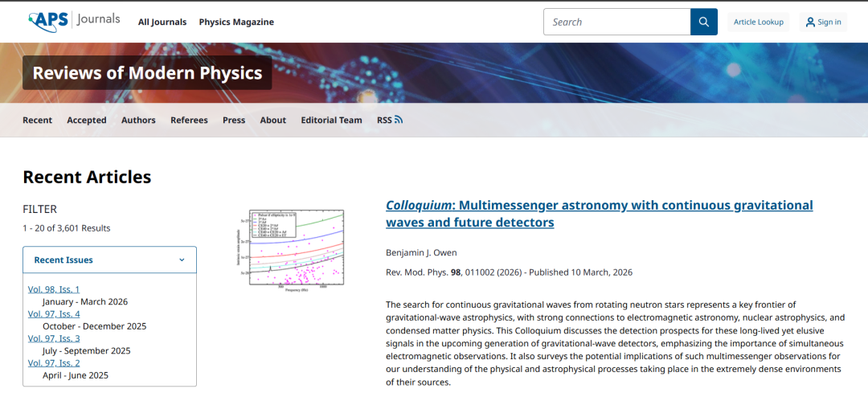Open Vol. 97, Iss. 4 link

point(54,313)
